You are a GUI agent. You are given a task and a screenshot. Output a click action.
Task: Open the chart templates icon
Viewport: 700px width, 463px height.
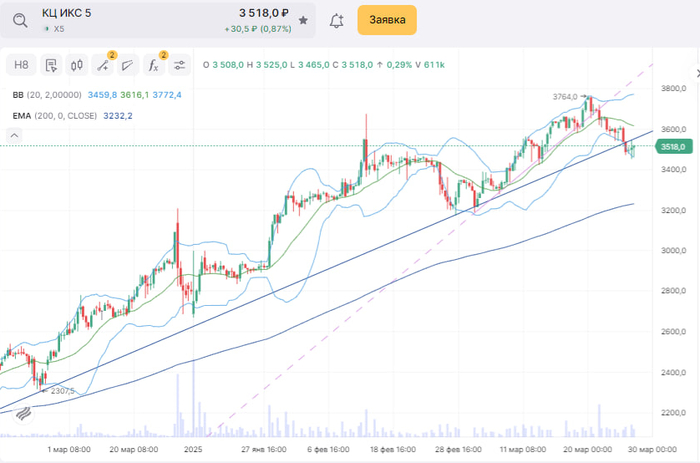tap(50, 66)
